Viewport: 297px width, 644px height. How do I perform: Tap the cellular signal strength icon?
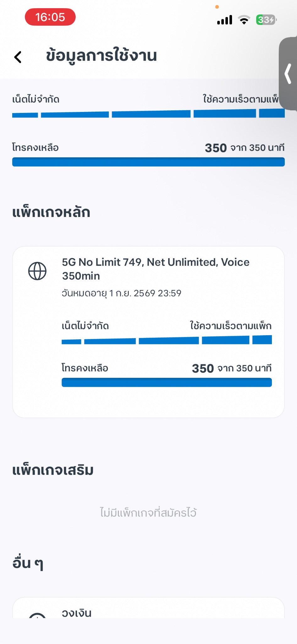click(x=224, y=20)
